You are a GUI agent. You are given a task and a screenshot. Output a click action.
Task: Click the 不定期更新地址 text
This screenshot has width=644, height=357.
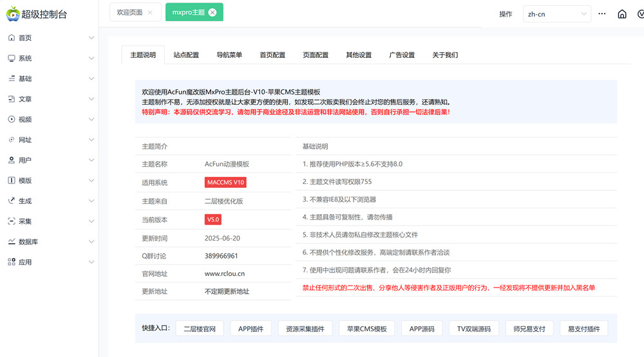coord(227,291)
